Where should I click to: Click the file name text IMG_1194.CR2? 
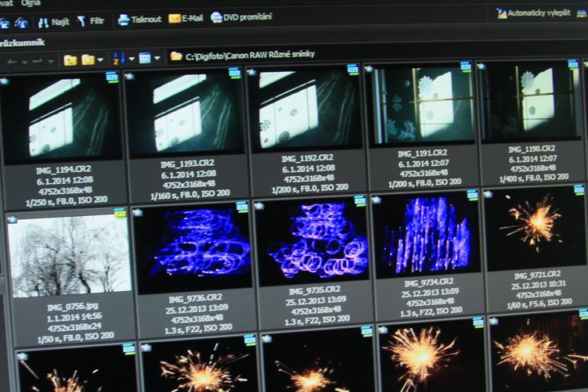[63, 170]
